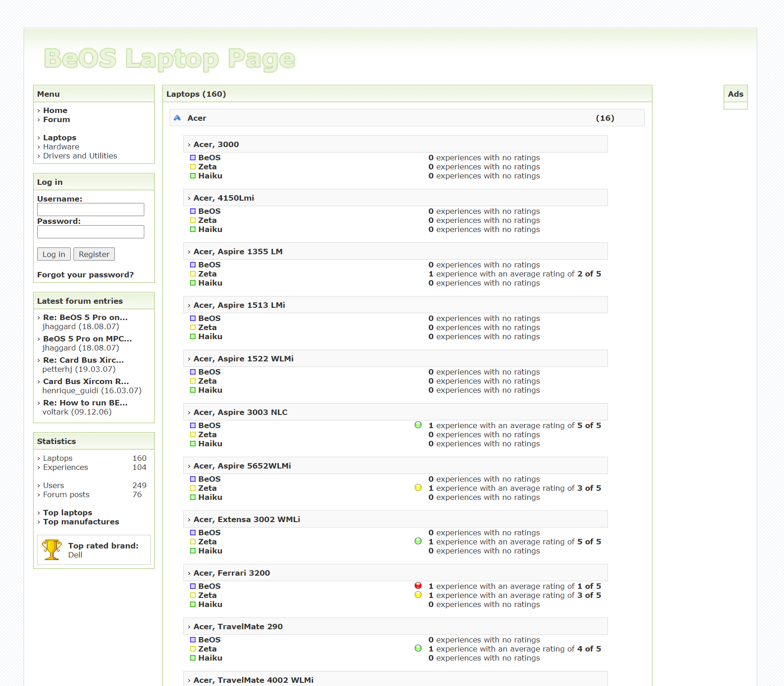
Task: Click BeOS label under Aspire 3003 NLC
Action: (209, 425)
